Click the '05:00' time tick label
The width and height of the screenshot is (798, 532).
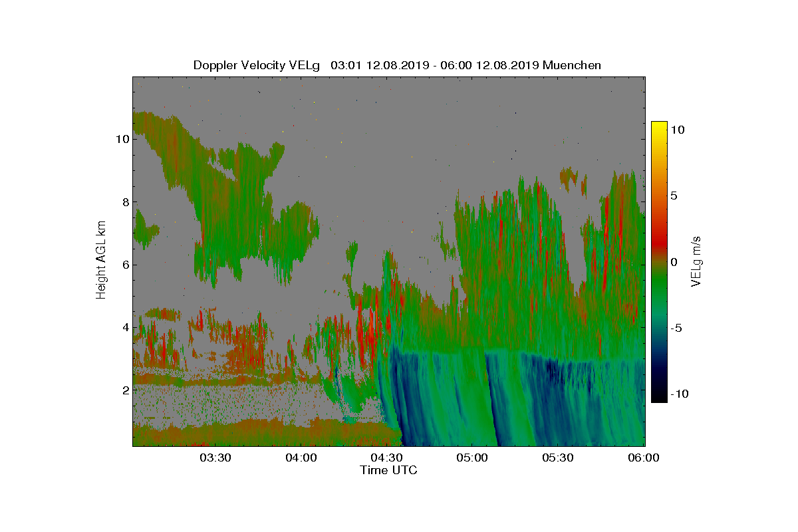473,458
